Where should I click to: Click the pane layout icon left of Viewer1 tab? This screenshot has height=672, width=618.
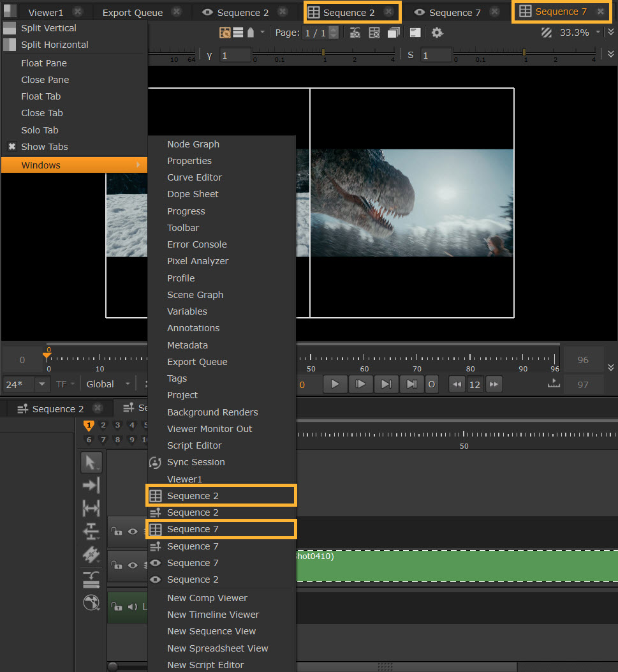click(x=10, y=11)
